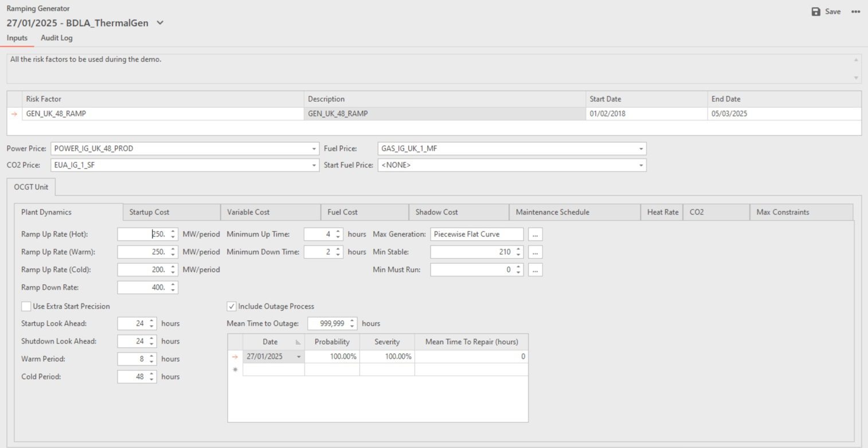The height and width of the screenshot is (448, 868).
Task: Switch to the Audit Log tab
Action: (x=57, y=38)
